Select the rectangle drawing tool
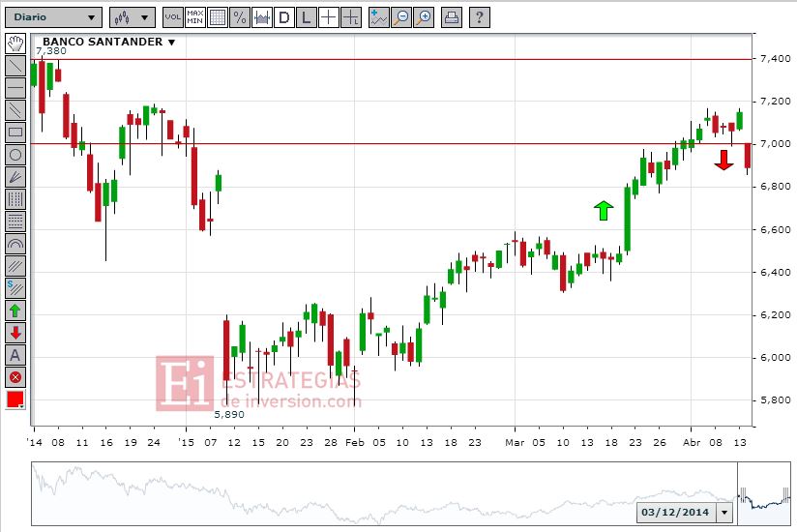This screenshot has height=532, width=797. (15, 133)
